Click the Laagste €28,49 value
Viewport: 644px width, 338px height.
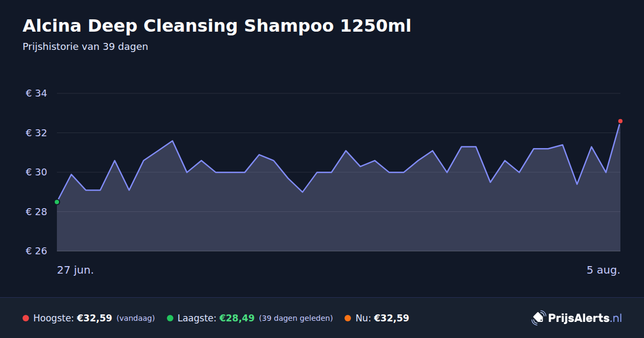[x=237, y=318]
